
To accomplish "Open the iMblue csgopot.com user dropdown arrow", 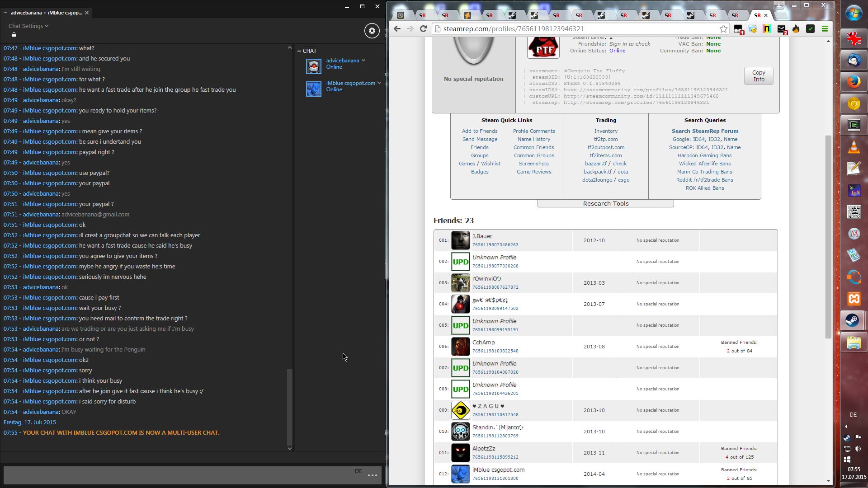I will (x=379, y=83).
